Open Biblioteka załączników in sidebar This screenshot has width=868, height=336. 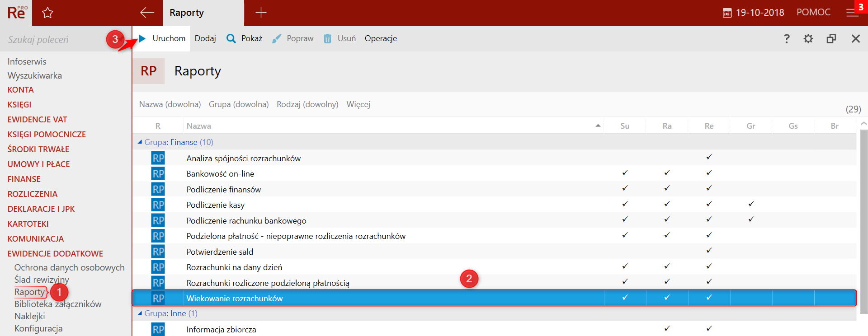click(58, 304)
